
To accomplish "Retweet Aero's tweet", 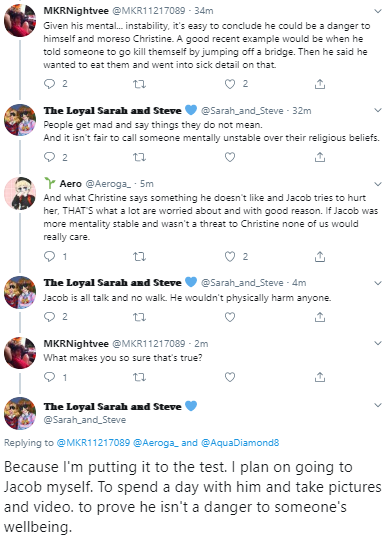I will tap(139, 257).
